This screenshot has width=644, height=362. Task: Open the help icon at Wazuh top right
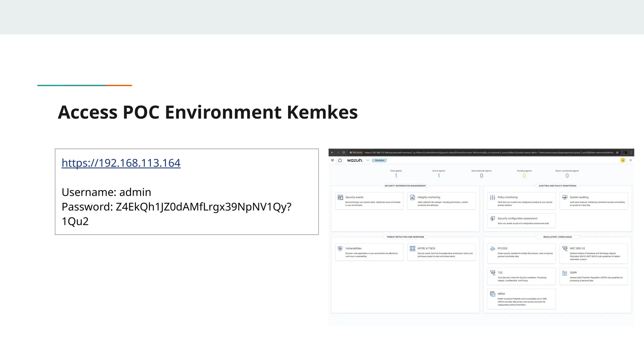(x=630, y=160)
